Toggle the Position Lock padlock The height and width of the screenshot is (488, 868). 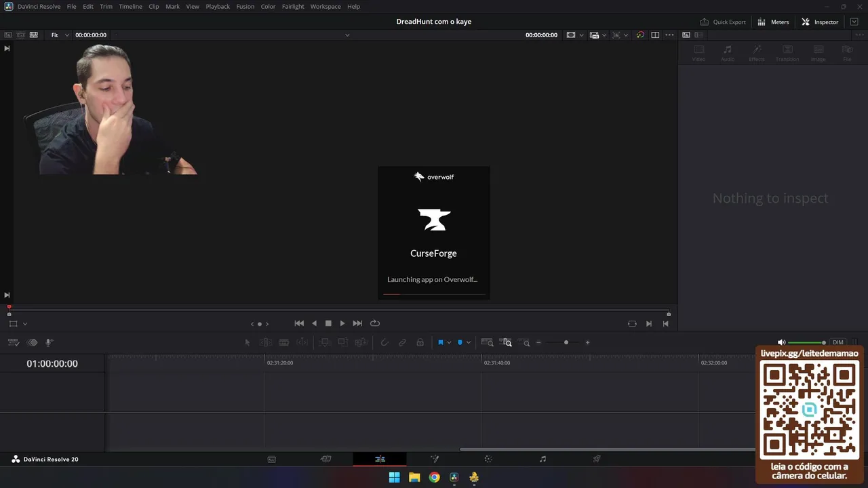pos(420,342)
